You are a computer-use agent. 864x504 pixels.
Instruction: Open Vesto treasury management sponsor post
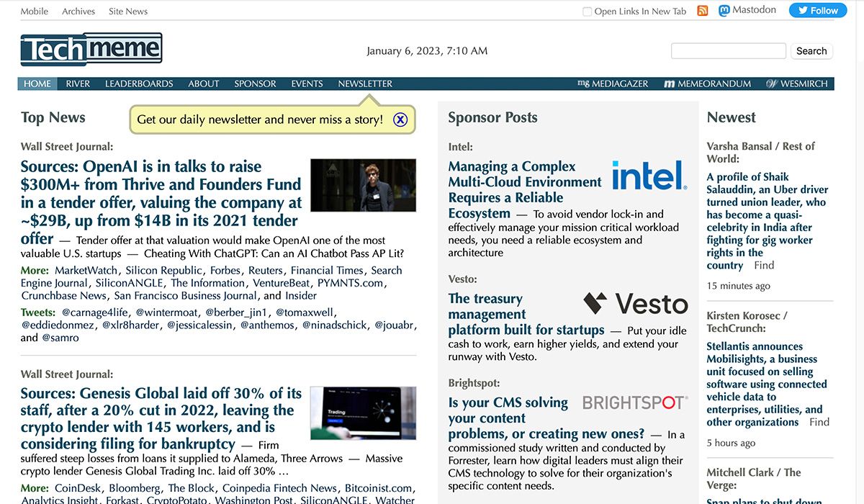pyautogui.click(x=526, y=314)
